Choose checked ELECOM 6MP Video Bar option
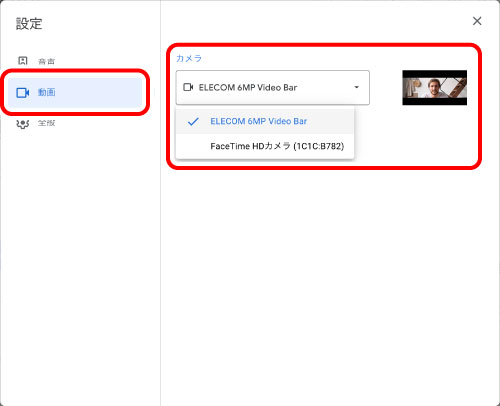500x406 pixels. click(265, 121)
